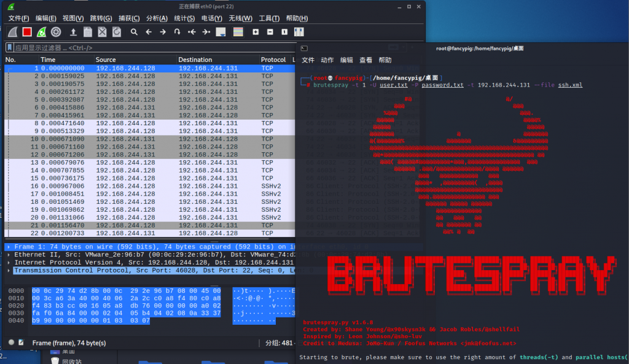The height and width of the screenshot is (364, 629).
Task: Open 编辑 menu in the terminal window
Action: pyautogui.click(x=346, y=60)
